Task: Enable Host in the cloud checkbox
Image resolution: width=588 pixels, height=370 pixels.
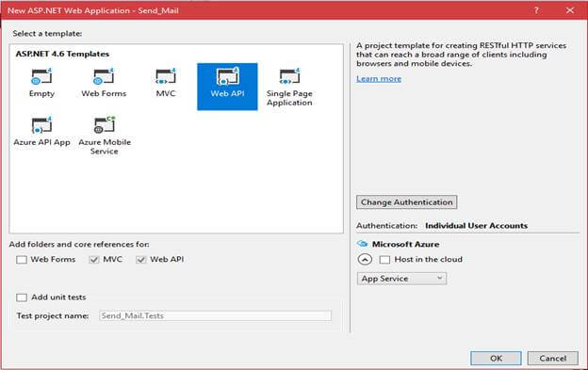Action: click(384, 260)
